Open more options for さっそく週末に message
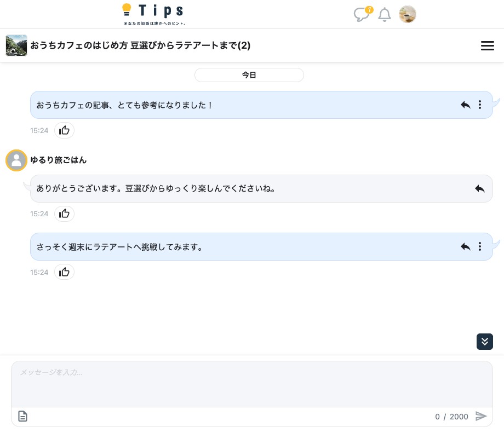The image size is (504, 438). click(480, 246)
